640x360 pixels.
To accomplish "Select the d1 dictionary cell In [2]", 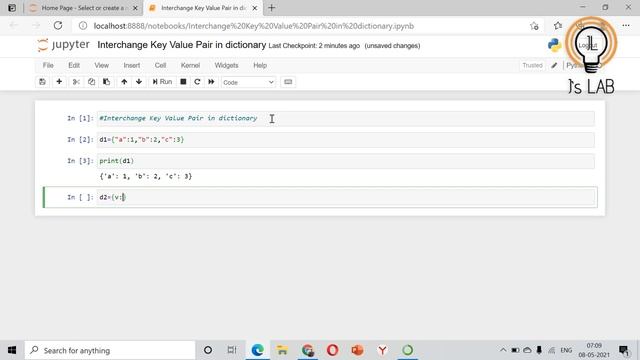I will [345, 140].
